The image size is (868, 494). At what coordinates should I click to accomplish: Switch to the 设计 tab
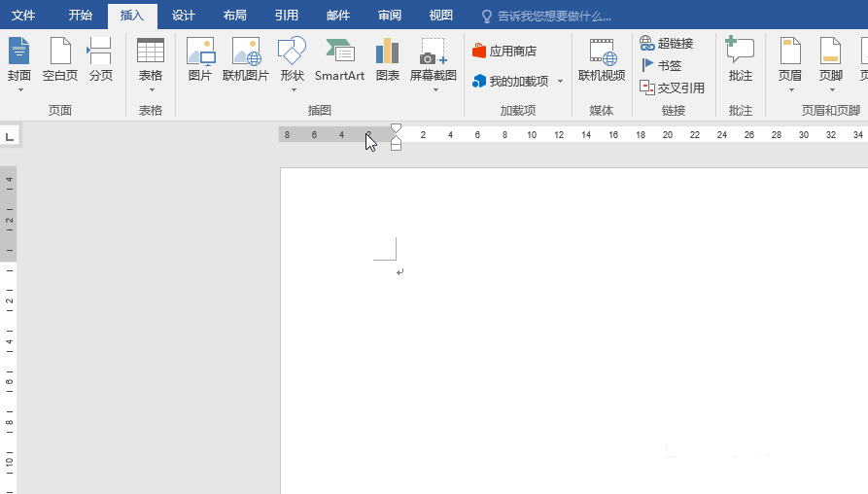183,16
